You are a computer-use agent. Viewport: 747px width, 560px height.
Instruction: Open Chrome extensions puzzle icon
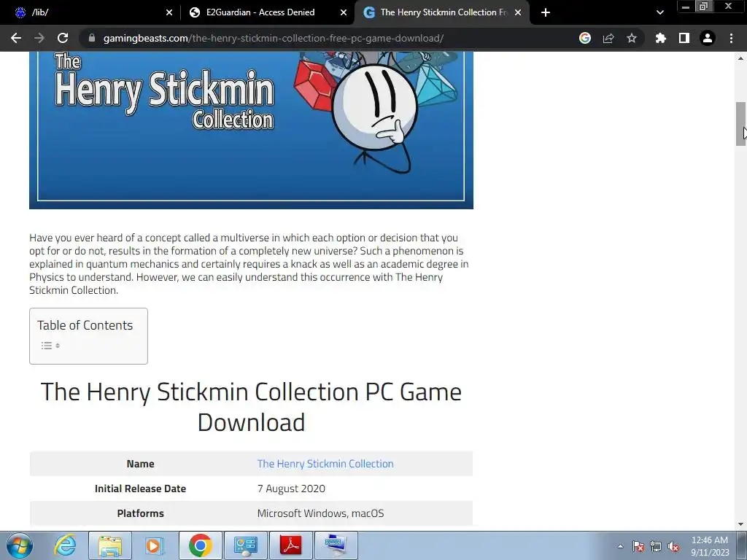661,38
